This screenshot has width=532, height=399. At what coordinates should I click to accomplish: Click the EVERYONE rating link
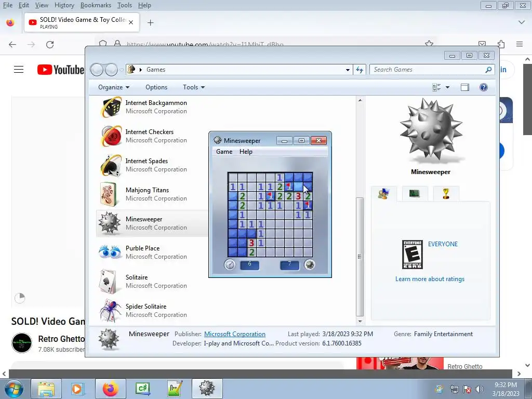pyautogui.click(x=443, y=244)
